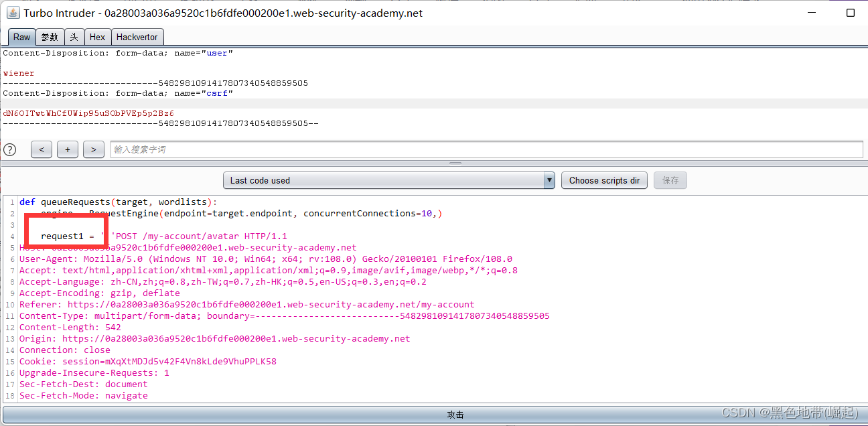Screen dimensions: 868x426
Task: Click the Accept-Language header line
Action: coord(223,281)
